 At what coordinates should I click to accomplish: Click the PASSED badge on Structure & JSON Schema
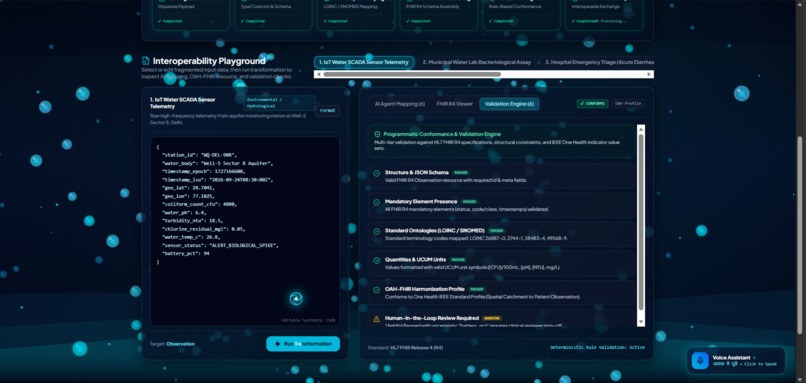(461, 173)
